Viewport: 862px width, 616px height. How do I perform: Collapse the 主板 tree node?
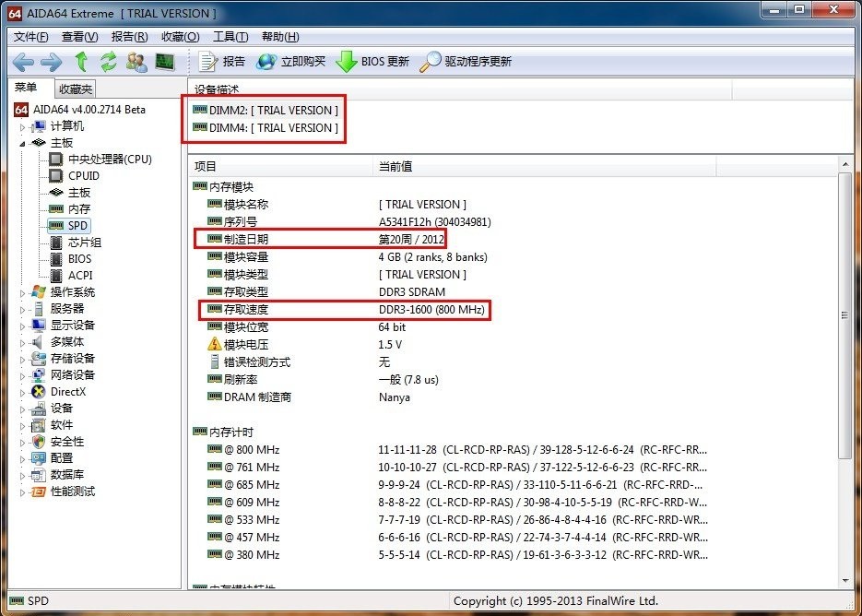point(23,143)
